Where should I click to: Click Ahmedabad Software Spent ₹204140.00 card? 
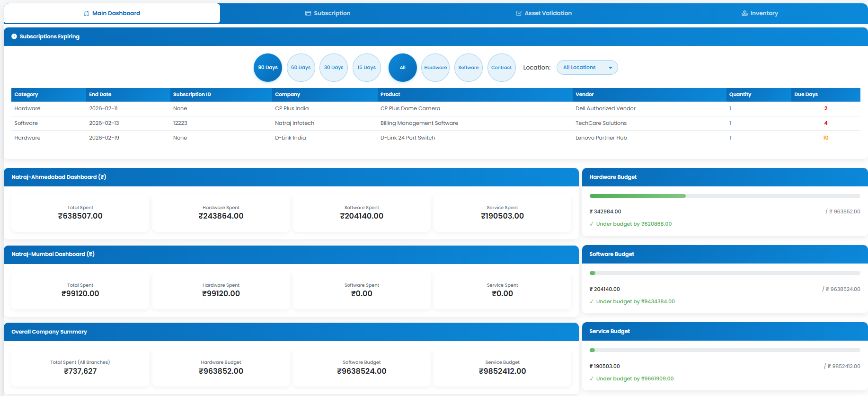pos(362,213)
